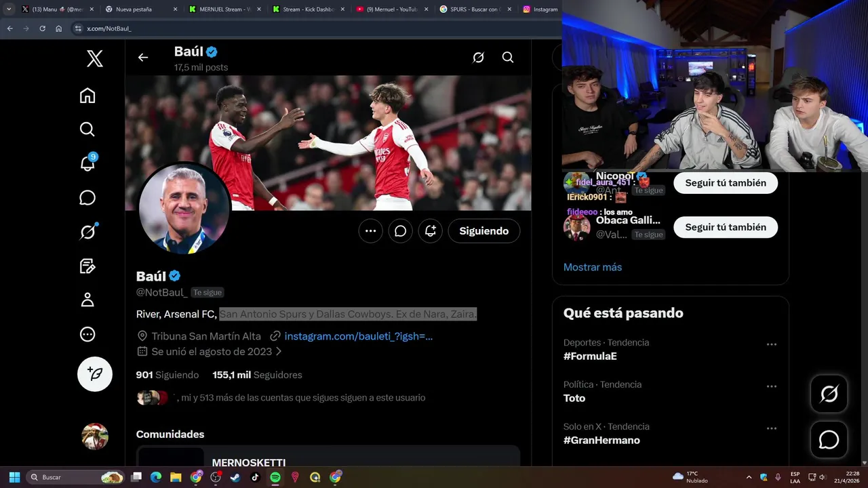Go to browser home page icon
This screenshot has width=868, height=488.
58,28
